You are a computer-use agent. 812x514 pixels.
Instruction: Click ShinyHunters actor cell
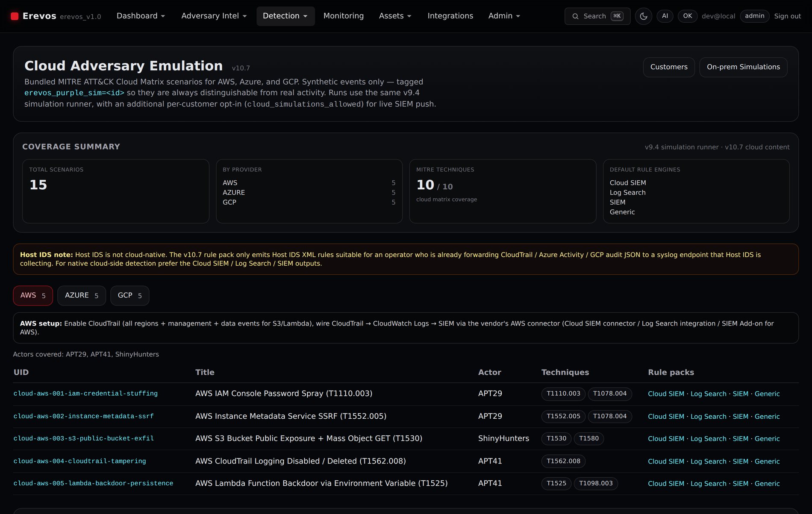point(503,438)
